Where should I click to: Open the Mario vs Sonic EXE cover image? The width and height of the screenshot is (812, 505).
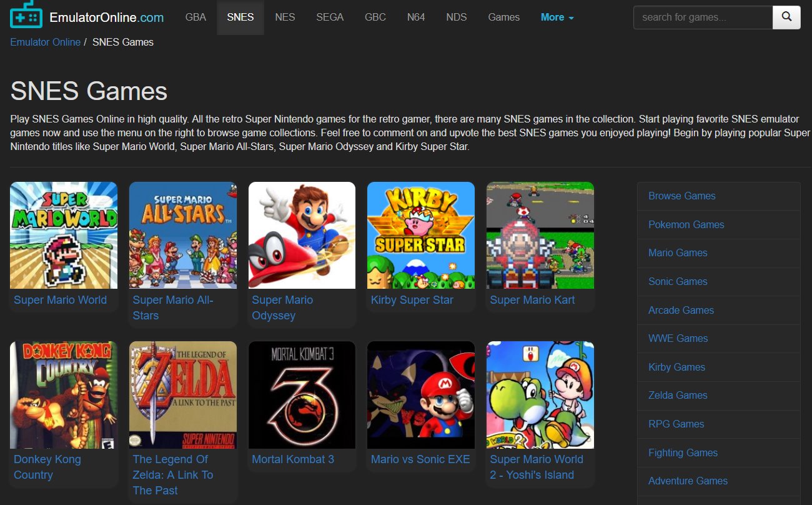point(421,394)
